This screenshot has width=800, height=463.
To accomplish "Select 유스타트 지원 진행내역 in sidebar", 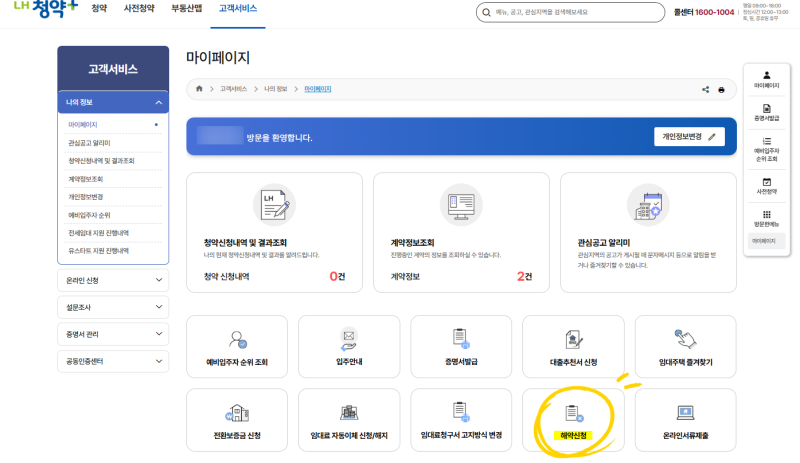I will (x=98, y=251).
